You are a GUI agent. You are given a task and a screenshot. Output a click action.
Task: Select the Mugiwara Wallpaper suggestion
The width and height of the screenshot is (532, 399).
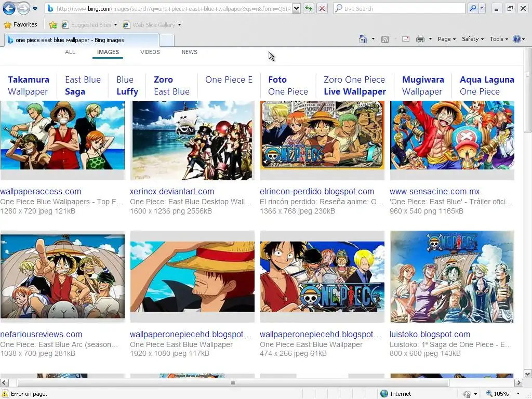[x=423, y=86]
